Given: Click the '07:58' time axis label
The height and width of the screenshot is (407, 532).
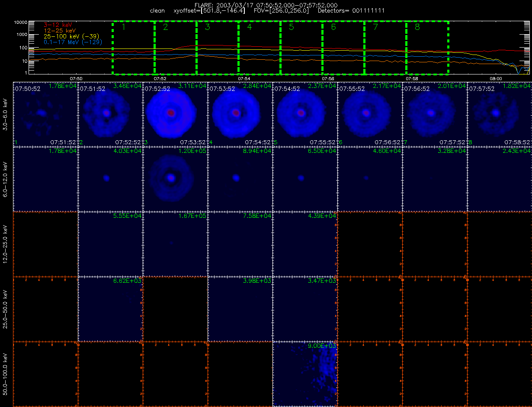Looking at the screenshot, I should pyautogui.click(x=412, y=78).
